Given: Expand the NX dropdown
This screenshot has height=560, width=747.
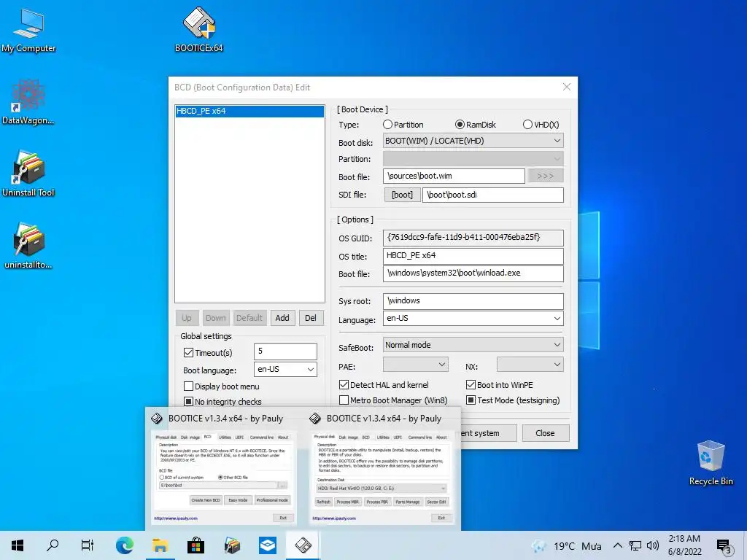Looking at the screenshot, I should (x=530, y=365).
